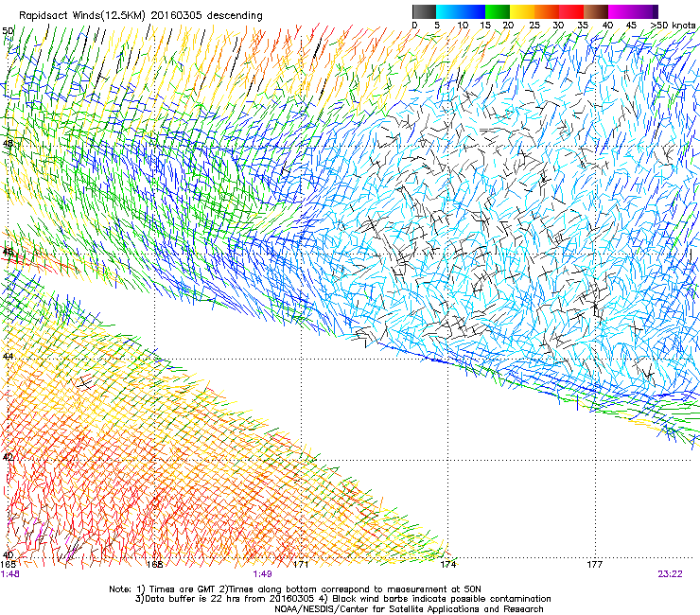The height and width of the screenshot is (615, 700).
Task: Click the '10' legend scale label
Action: coord(463,26)
